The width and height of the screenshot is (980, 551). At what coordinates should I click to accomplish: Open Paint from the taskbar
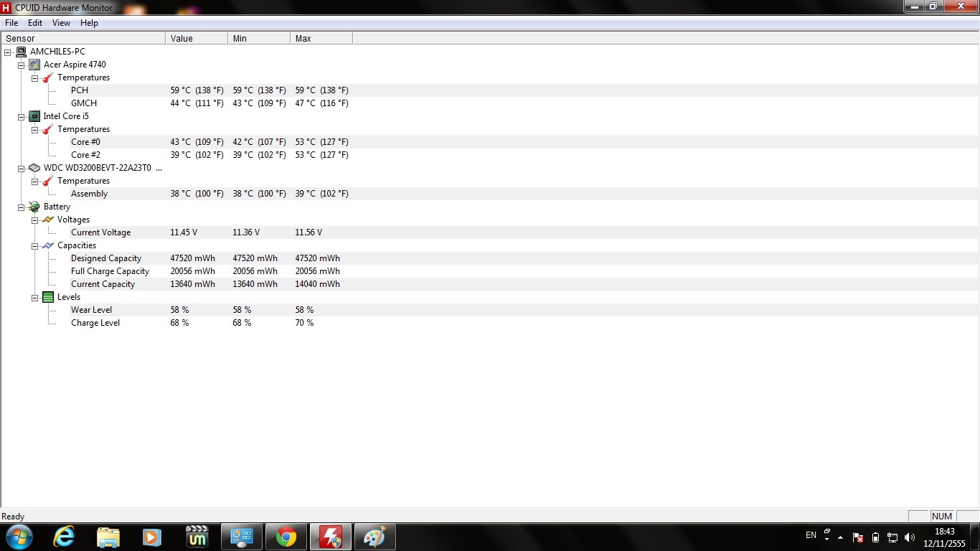click(374, 537)
